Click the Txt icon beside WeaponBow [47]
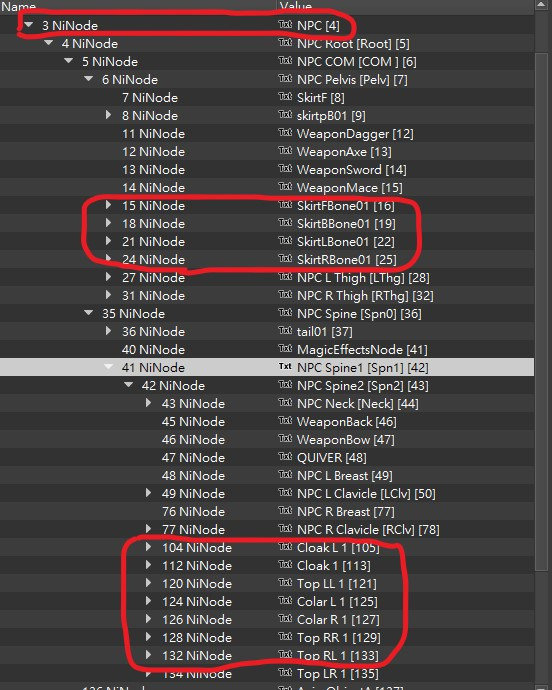The image size is (552, 690). tap(285, 439)
